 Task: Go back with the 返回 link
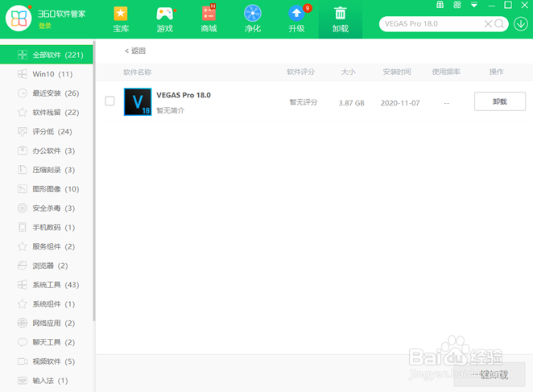tap(135, 51)
